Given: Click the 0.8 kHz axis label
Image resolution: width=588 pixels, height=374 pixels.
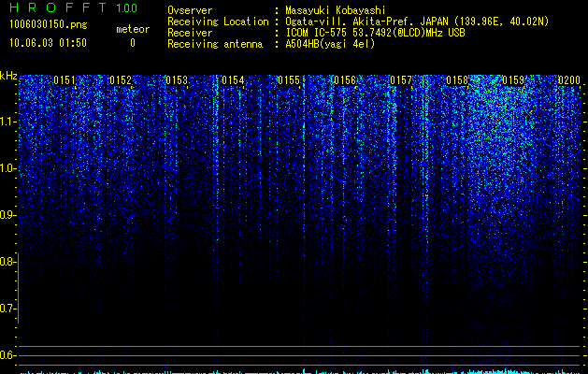Looking at the screenshot, I should pyautogui.click(x=7, y=262).
